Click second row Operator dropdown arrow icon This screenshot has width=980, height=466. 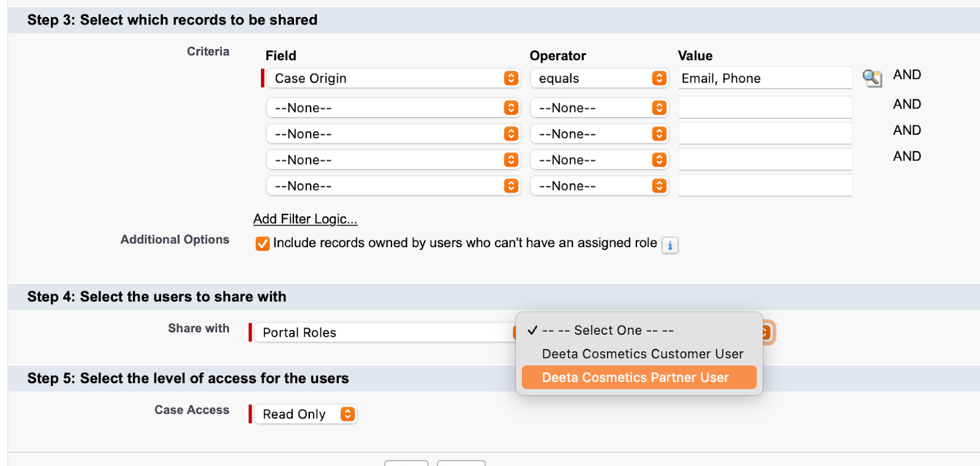coord(659,108)
